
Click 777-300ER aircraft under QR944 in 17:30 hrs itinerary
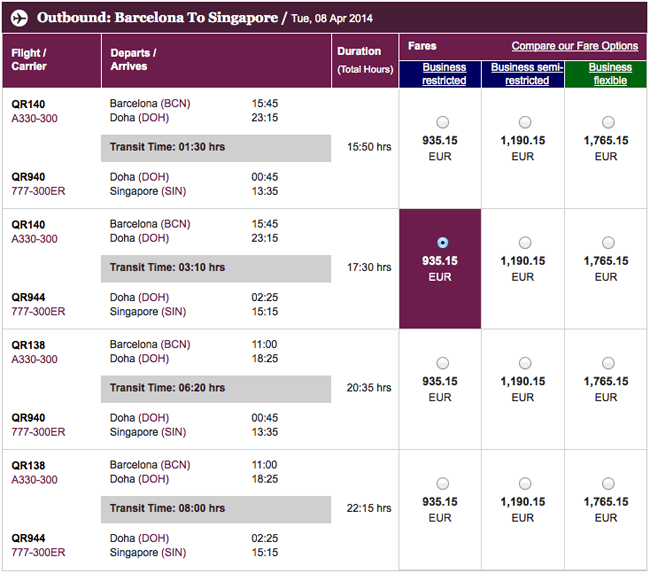point(38,311)
